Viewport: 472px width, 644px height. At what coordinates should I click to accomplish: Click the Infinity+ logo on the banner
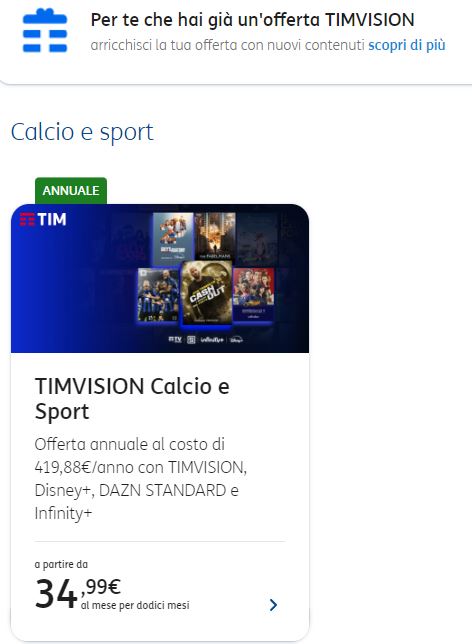click(212, 340)
